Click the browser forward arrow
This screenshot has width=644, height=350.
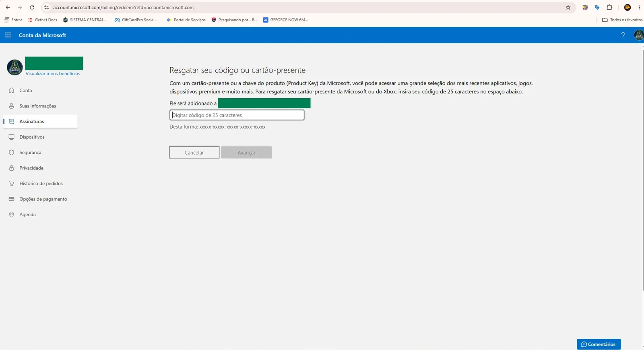(20, 7)
